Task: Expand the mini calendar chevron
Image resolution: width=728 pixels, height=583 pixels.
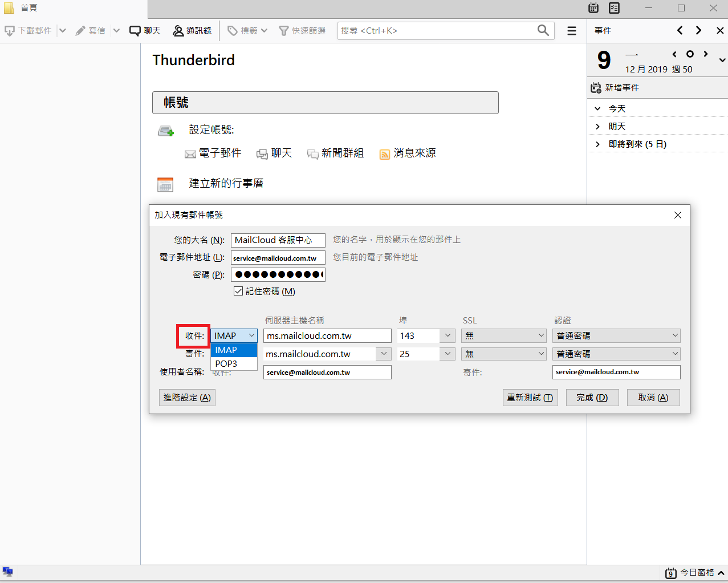Action: pyautogui.click(x=722, y=60)
